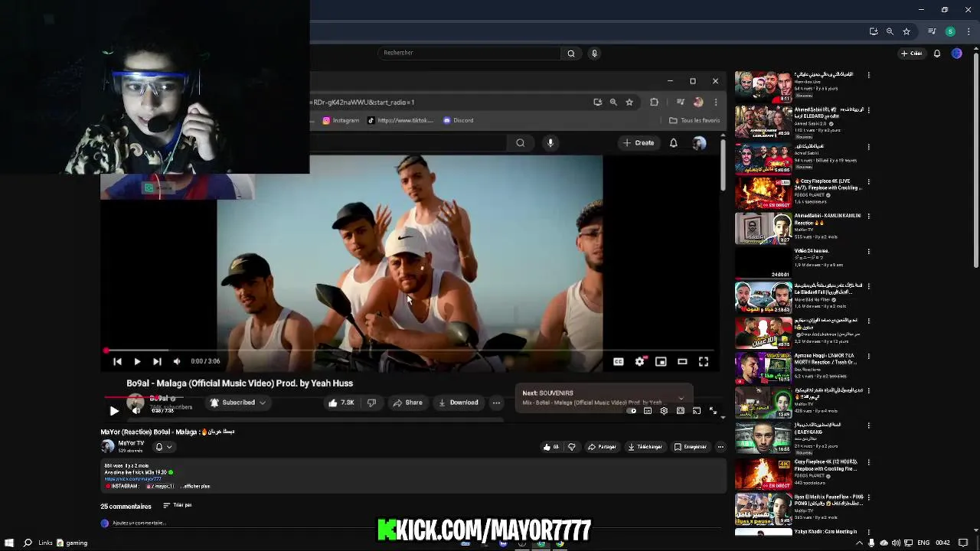Open Windows taskbar search
This screenshot has height=551, width=980.
pos(28,543)
